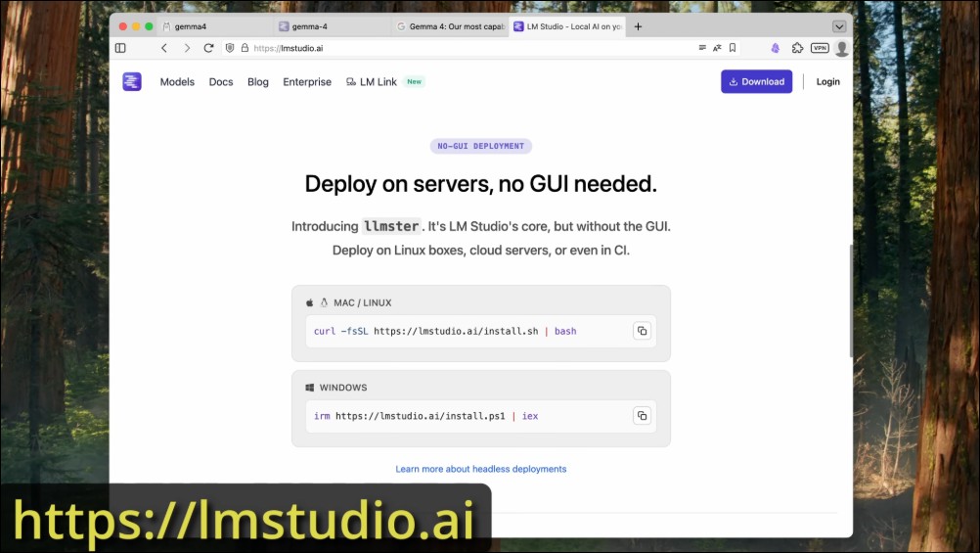
Task: Click the llmster code word
Action: point(391,226)
